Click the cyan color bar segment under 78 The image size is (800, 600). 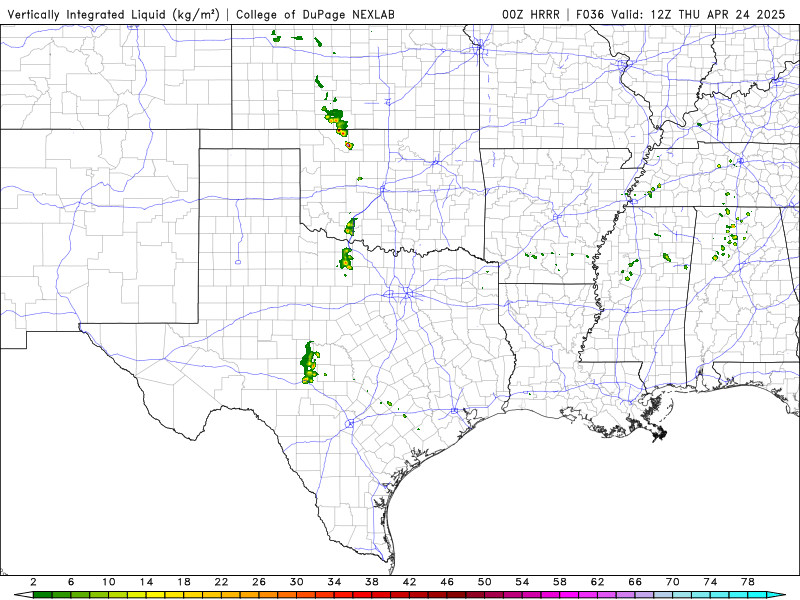tap(757, 595)
